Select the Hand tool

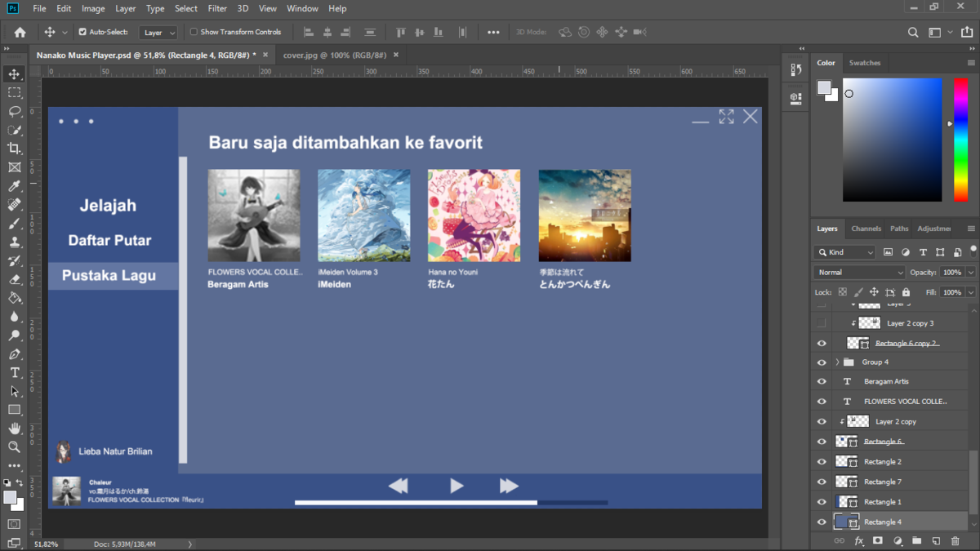point(14,428)
